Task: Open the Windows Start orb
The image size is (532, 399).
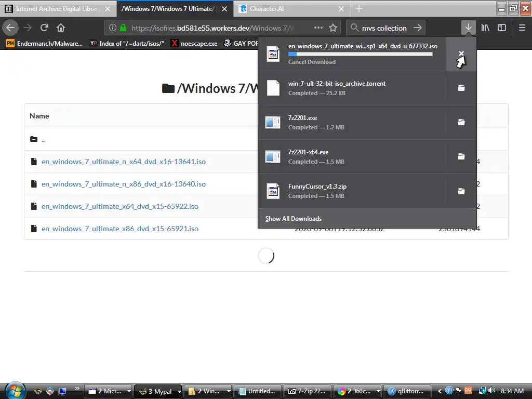Action: [x=15, y=391]
